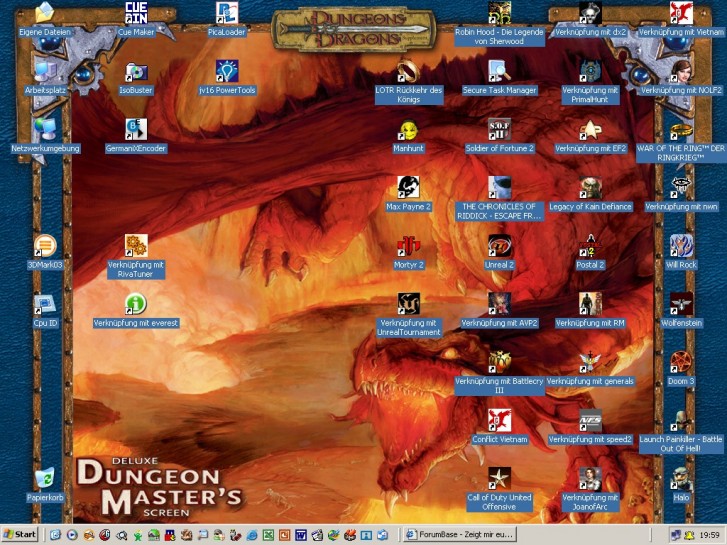This screenshot has height=545, width=727.
Task: Open Secure Task Manager shortcut
Action: coord(499,71)
